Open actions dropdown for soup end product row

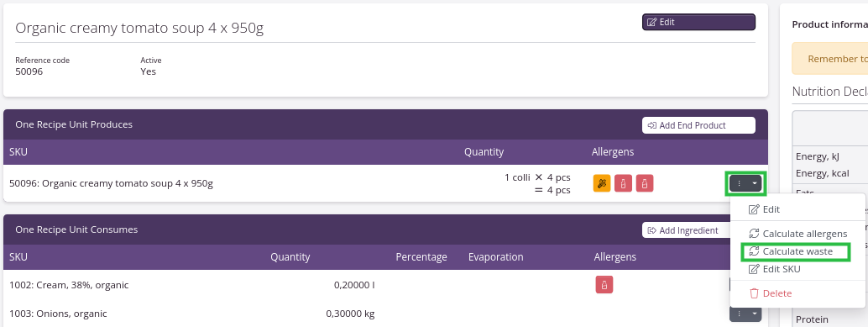pos(745,183)
